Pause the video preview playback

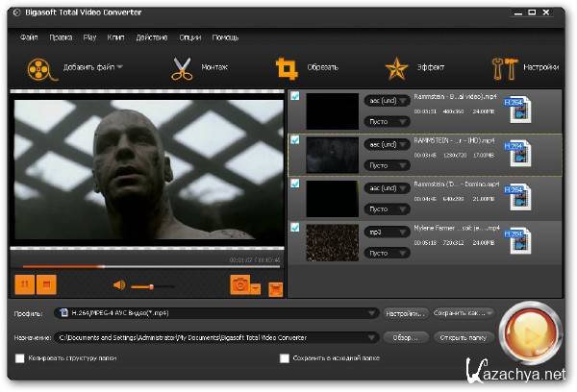tap(24, 285)
